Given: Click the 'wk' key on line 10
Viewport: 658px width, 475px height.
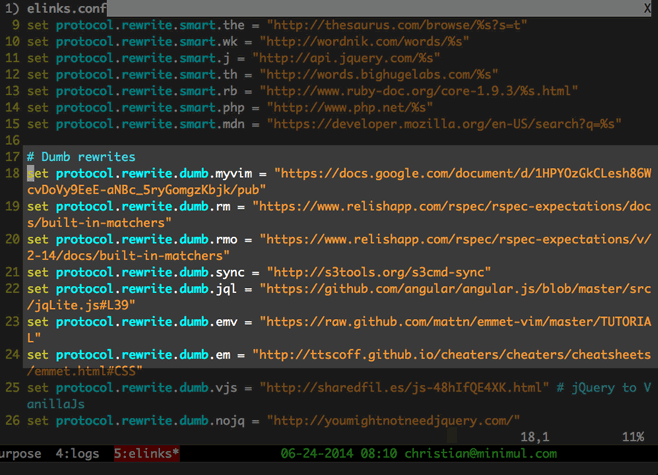Looking at the screenshot, I should click(230, 42).
